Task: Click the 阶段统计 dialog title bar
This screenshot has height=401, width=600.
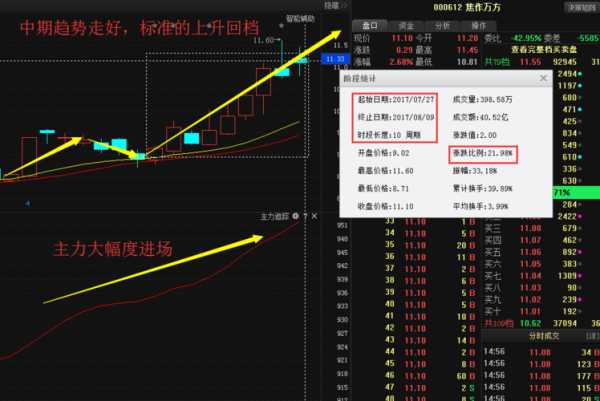Action: point(446,78)
